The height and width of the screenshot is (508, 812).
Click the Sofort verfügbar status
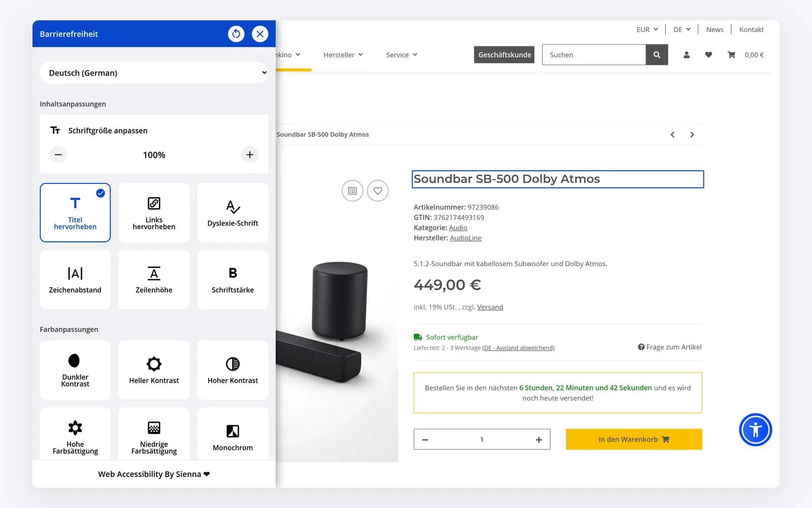pos(446,337)
